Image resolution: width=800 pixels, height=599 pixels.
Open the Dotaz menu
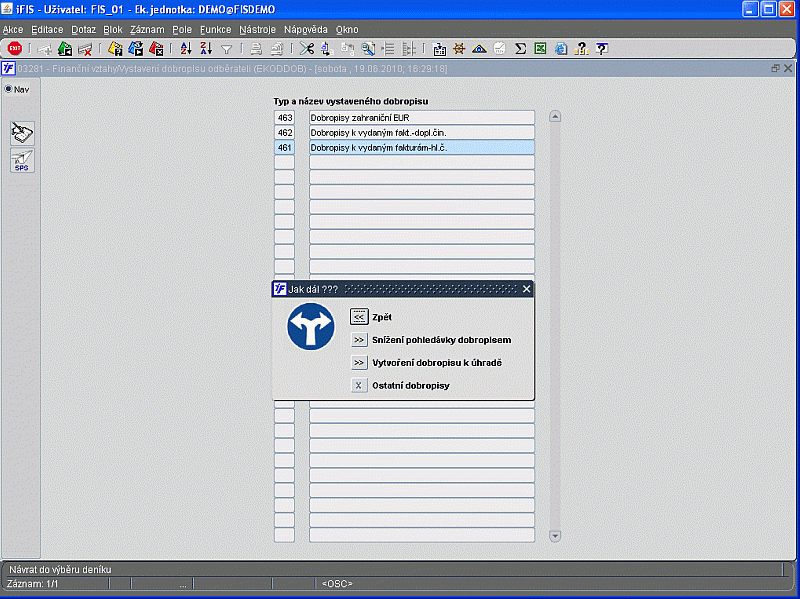point(83,30)
